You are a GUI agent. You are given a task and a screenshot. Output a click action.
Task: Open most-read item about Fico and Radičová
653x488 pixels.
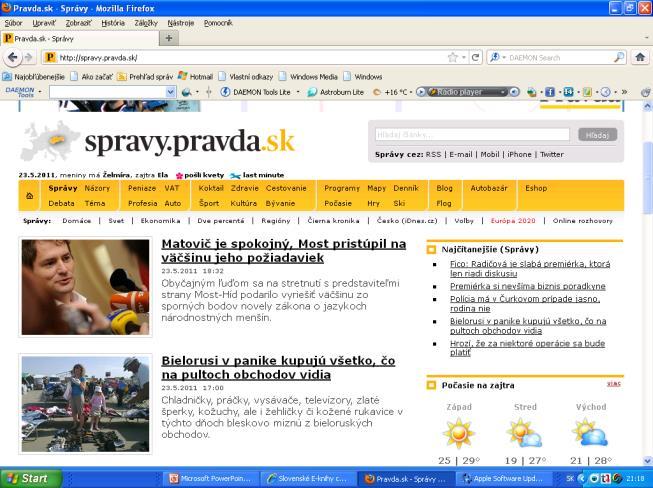click(x=530, y=269)
